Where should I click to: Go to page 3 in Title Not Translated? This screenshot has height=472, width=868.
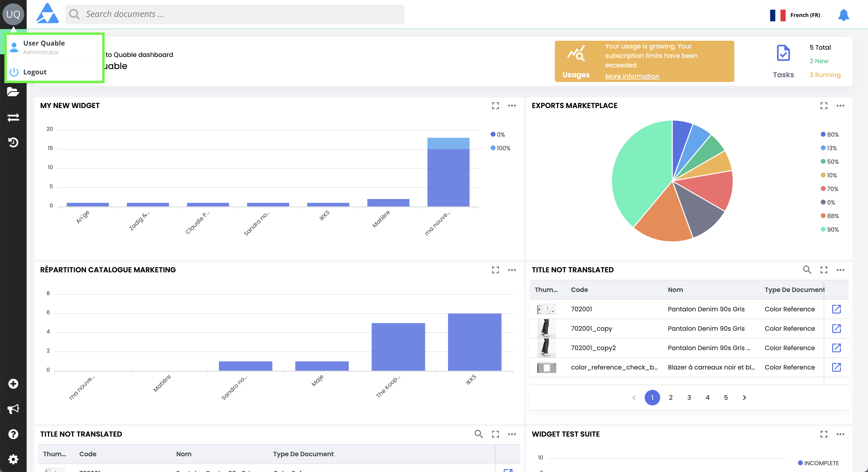689,397
